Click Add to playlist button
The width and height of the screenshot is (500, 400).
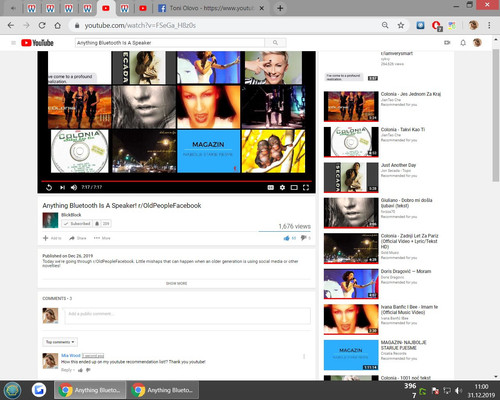tap(52, 238)
